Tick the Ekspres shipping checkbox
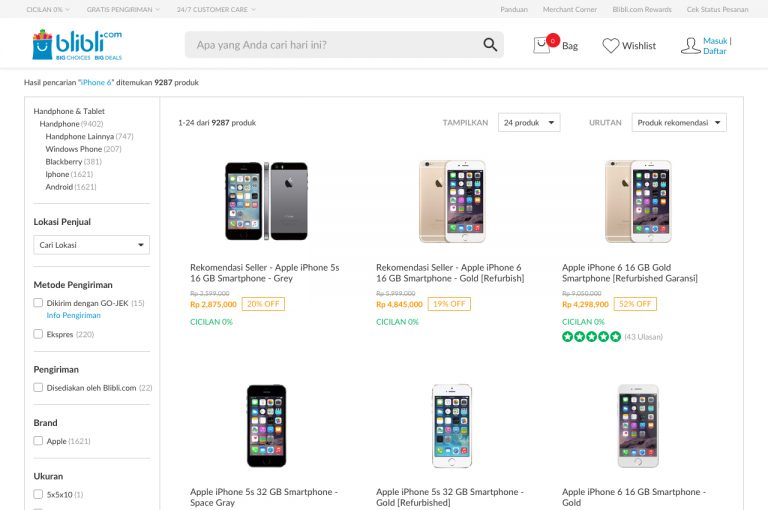Viewport: 768px width, 510px height. click(x=38, y=334)
